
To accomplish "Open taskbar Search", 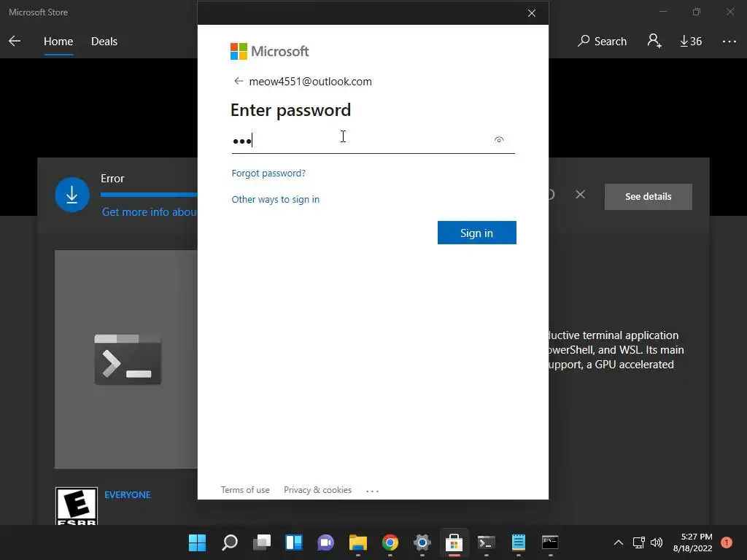I will pos(230,542).
